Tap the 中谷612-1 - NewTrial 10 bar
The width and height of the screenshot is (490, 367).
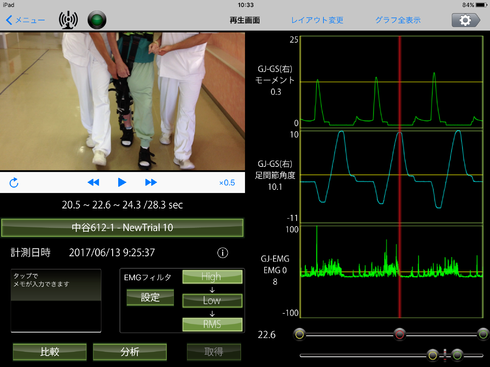click(122, 228)
